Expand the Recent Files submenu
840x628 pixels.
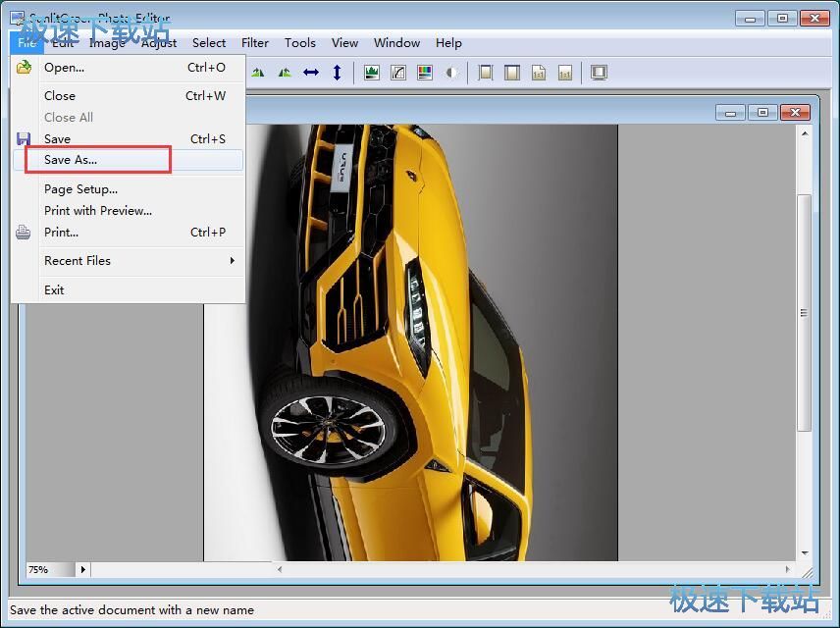coord(128,261)
